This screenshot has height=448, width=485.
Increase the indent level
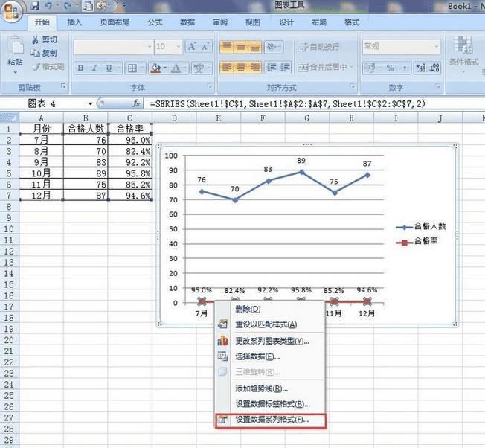pyautogui.click(x=285, y=68)
